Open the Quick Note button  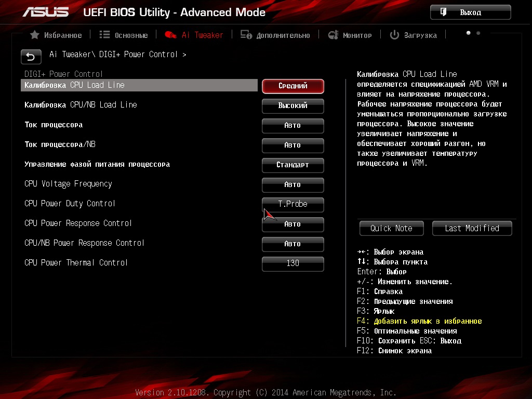click(392, 229)
